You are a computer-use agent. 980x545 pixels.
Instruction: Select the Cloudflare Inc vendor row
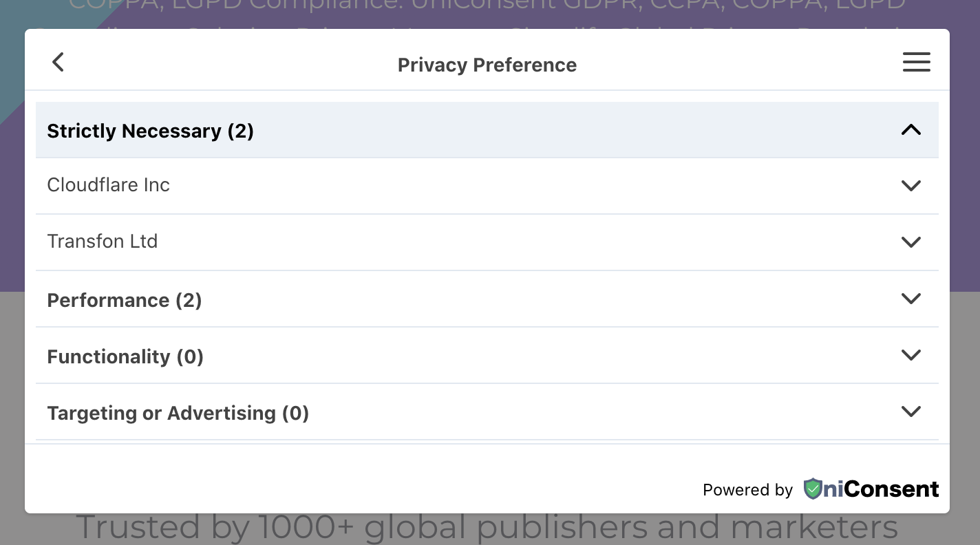point(108,185)
